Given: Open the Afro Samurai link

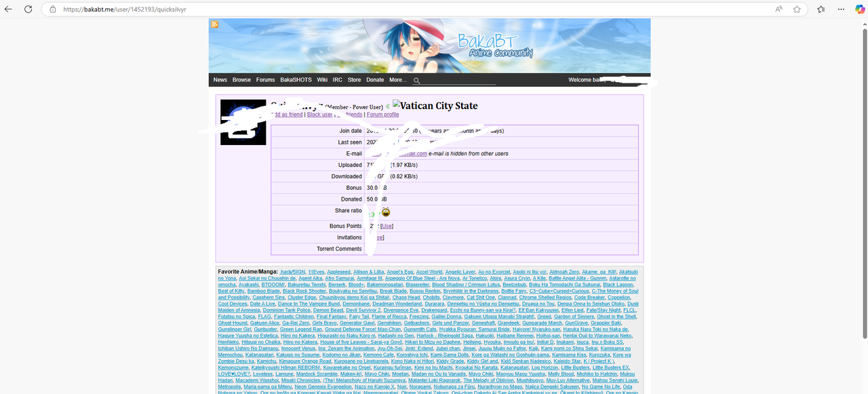Looking at the screenshot, I should click(x=339, y=279).
